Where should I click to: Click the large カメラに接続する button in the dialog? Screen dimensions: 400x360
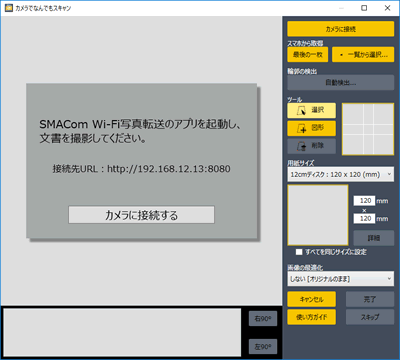pos(141,215)
